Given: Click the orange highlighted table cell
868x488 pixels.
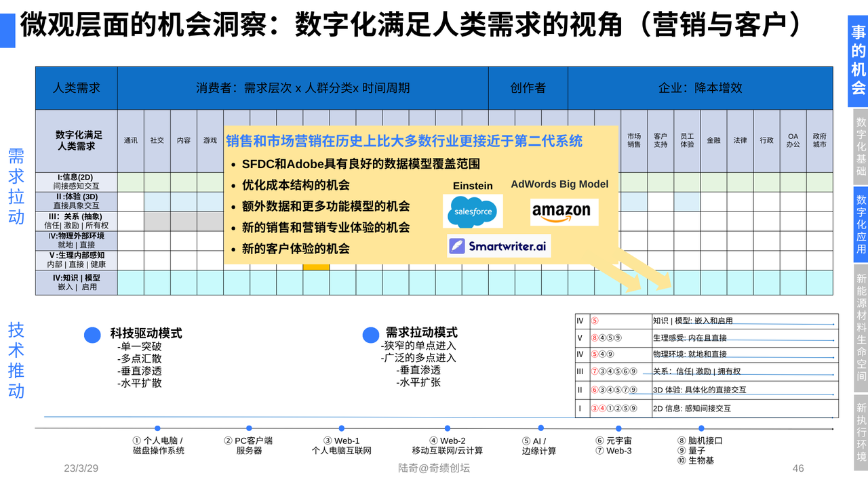Looking at the screenshot, I should (316, 267).
